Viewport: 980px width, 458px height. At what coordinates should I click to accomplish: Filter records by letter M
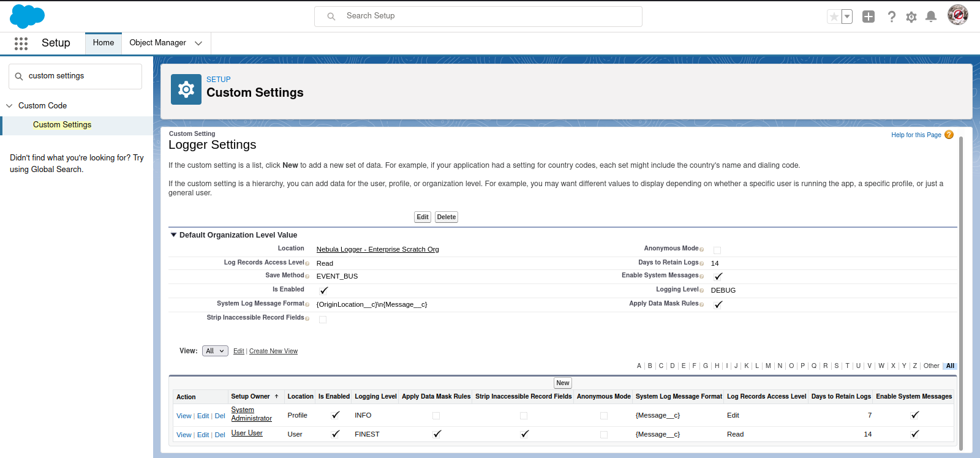click(768, 366)
